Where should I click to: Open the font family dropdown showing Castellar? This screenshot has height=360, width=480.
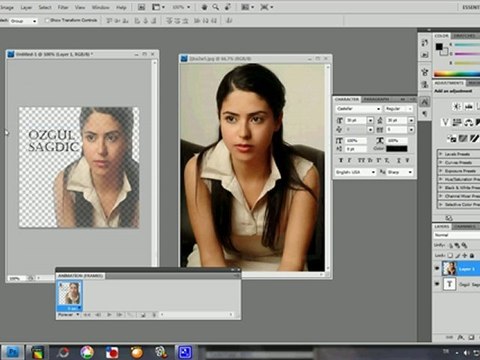click(358, 109)
